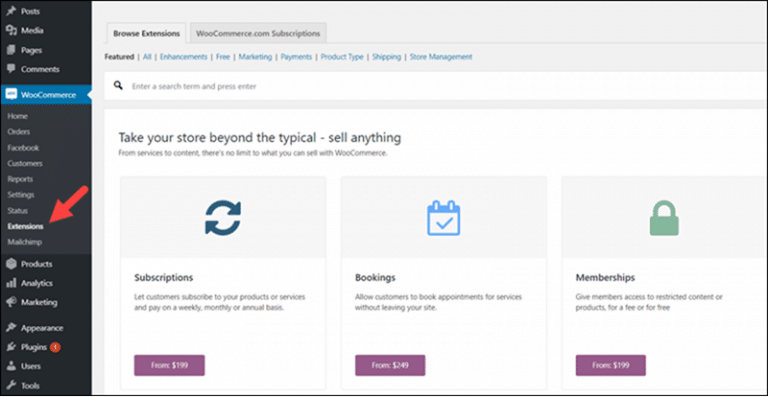Image resolution: width=768 pixels, height=397 pixels.
Task: Click the Plugins icon with update badge
Action: [x=11, y=347]
